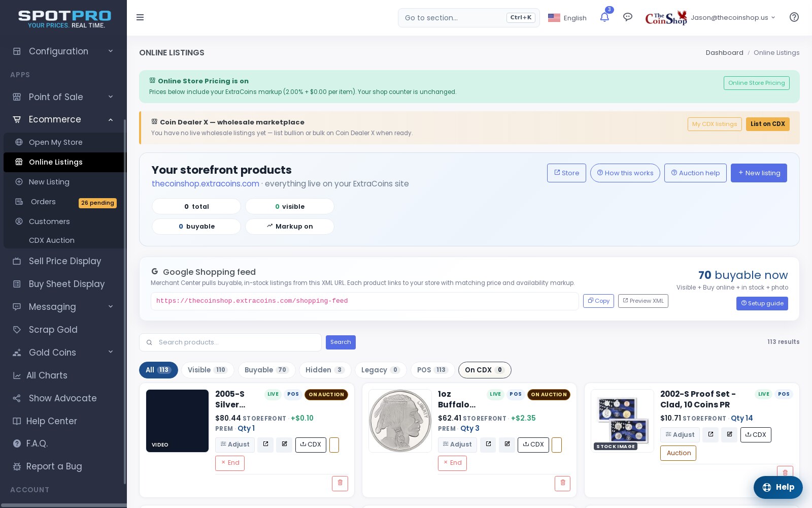Click the Show Advocate share icon in sidebar
812x508 pixels.
click(x=17, y=398)
